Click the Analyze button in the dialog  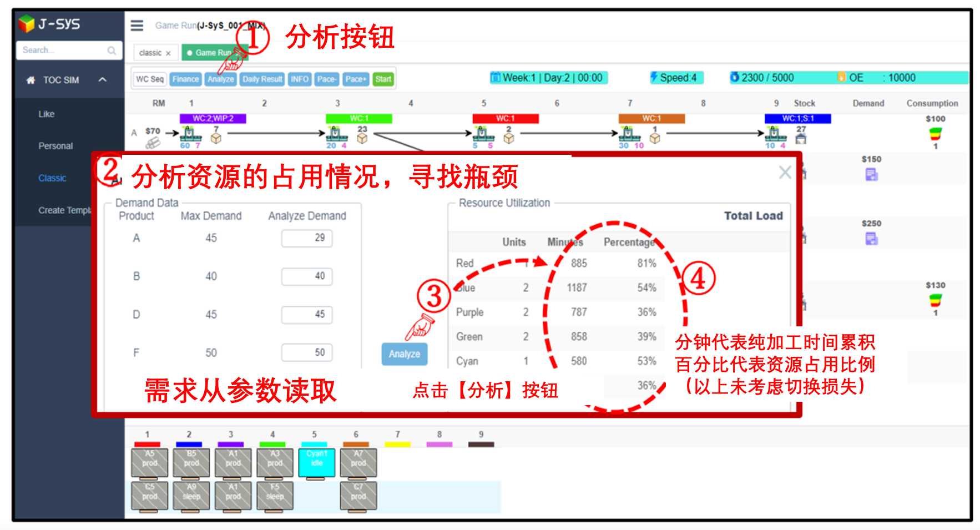[405, 354]
